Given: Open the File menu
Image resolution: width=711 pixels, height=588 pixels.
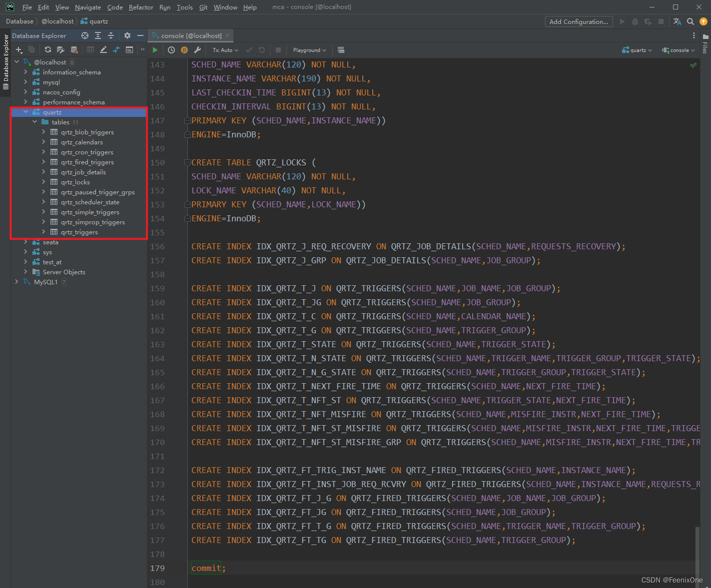Looking at the screenshot, I should click(27, 7).
